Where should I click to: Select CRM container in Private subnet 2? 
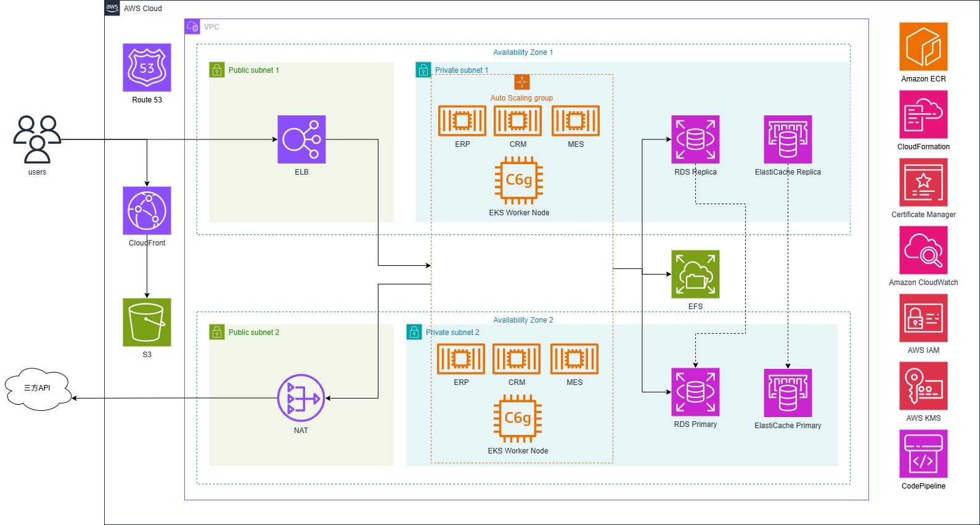pyautogui.click(x=517, y=359)
